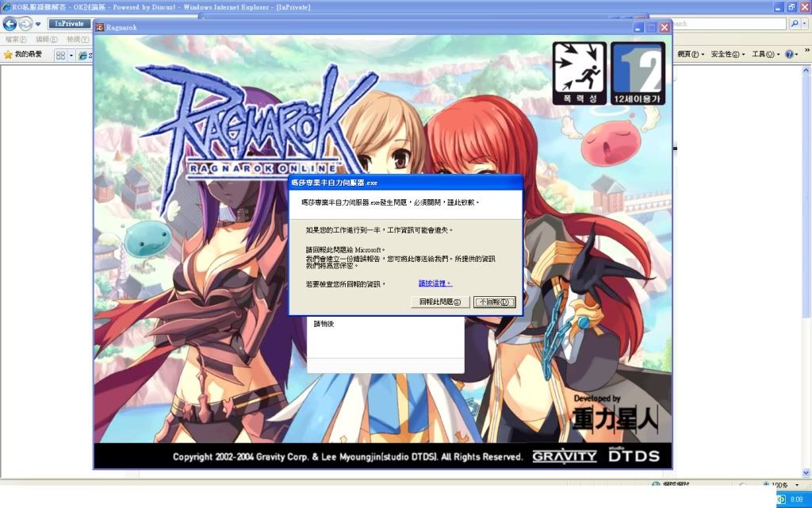The width and height of the screenshot is (812, 508).
Task: Open the zoom level 100% dropdown arrow
Action: coord(797,485)
